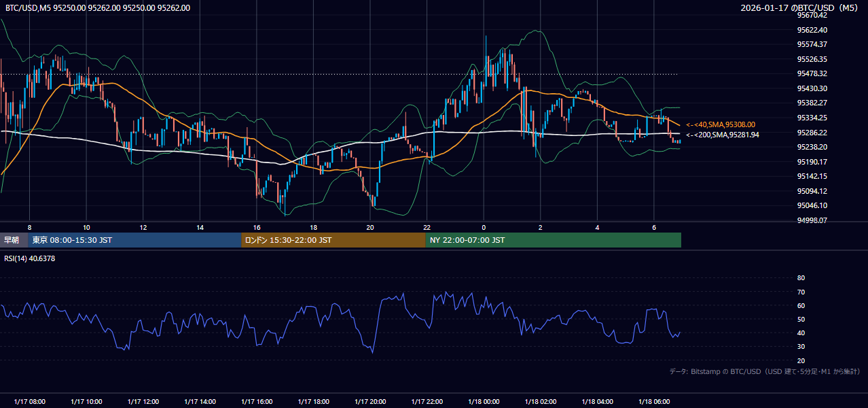This screenshot has height=408, width=868.
Task: Click the 1/18 04:00 date label
Action: (597, 402)
